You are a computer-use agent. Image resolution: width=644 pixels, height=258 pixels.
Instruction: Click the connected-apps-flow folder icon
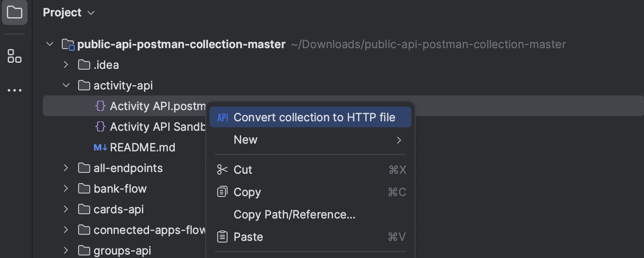click(x=84, y=230)
